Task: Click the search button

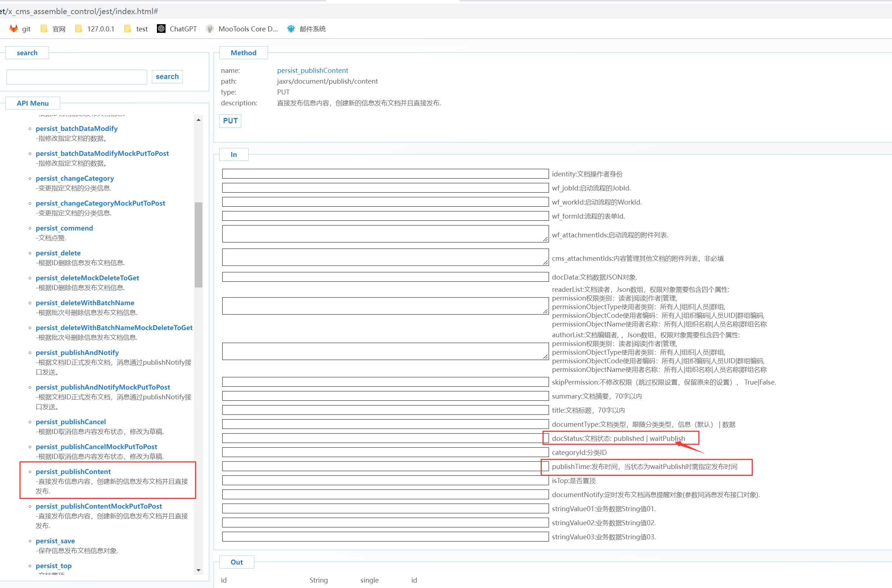Action: coord(167,76)
